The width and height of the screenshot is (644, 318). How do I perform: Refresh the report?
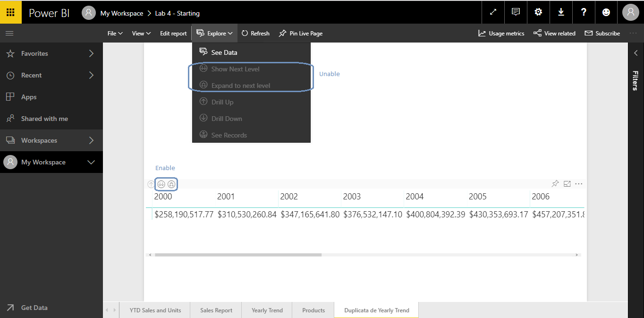(255, 34)
